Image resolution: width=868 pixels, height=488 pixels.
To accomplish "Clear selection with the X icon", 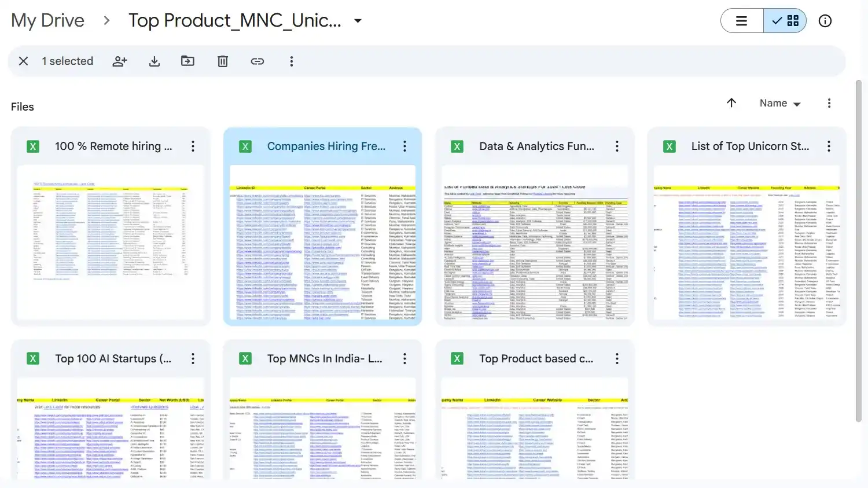I will coord(23,61).
